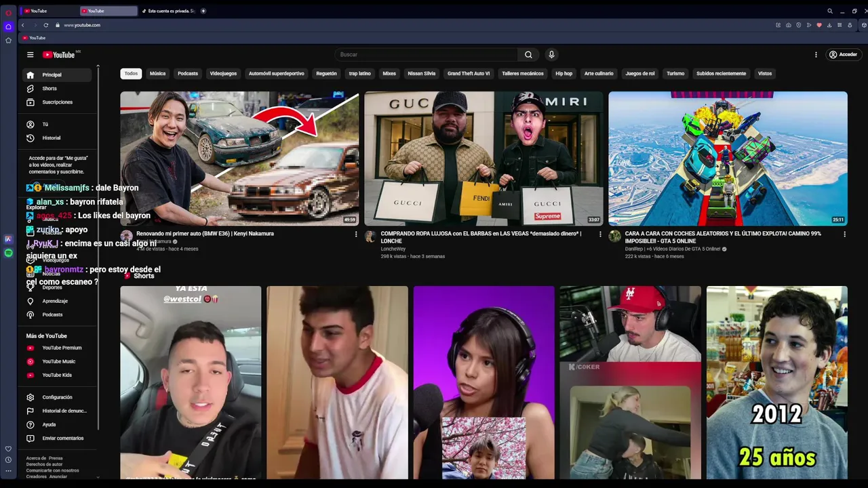Open Spotify in the Opera sidebar
Screen dimensions: 868x488
tap(8, 253)
